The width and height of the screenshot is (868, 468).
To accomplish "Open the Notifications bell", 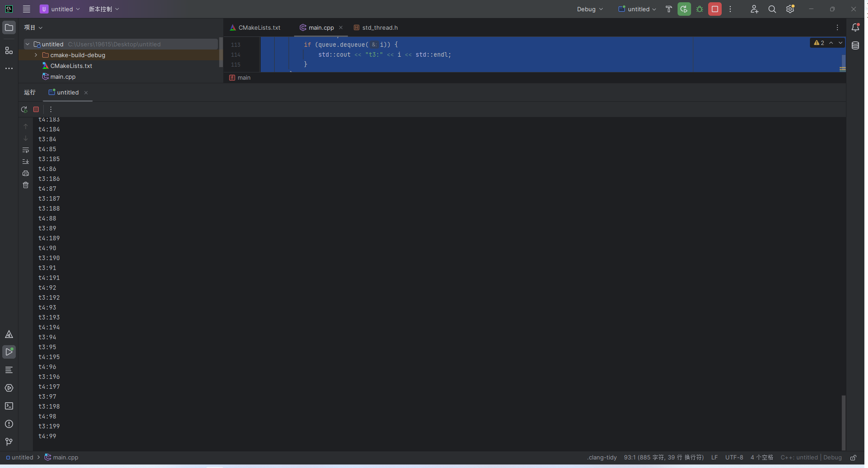I will tap(855, 27).
